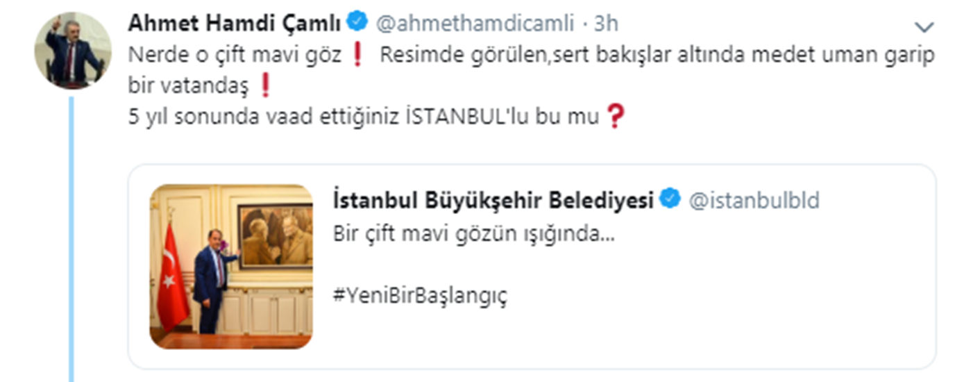Click the framed painting in the quoted photo
Viewport: 980px width, 382px height.
coord(276,236)
